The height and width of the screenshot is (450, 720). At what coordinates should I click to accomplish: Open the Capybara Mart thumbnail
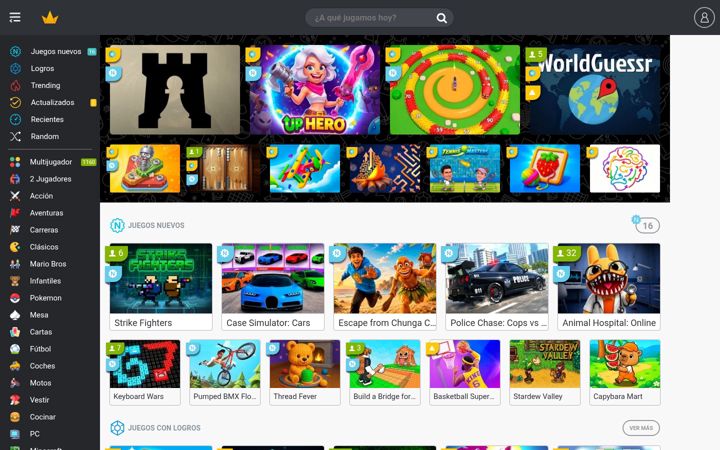click(625, 364)
